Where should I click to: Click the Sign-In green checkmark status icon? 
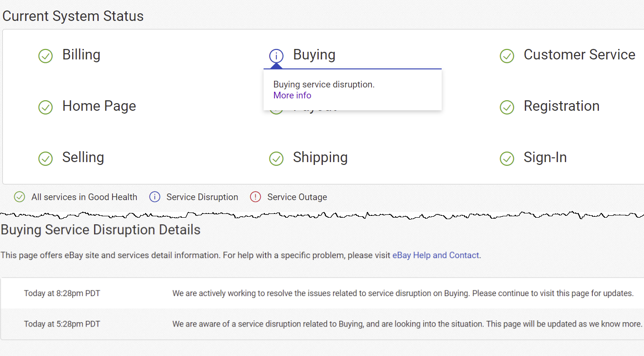pyautogui.click(x=507, y=159)
